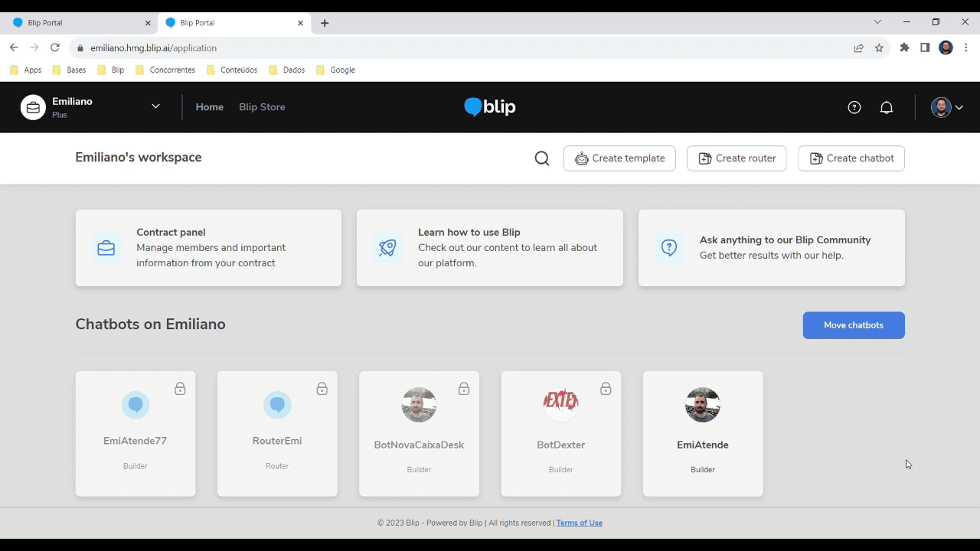Expand the Emiliano workspace dropdown chevron

click(155, 106)
